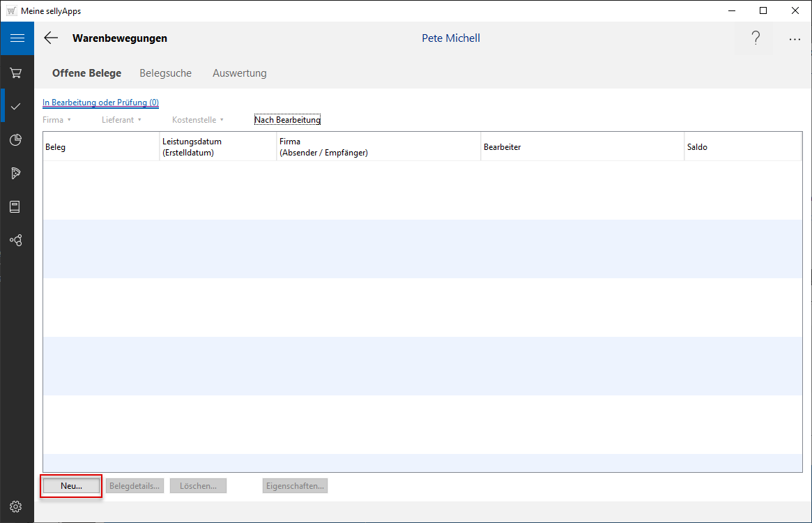The height and width of the screenshot is (523, 812).
Task: Click the connected nodes sidebar icon
Action: [16, 240]
